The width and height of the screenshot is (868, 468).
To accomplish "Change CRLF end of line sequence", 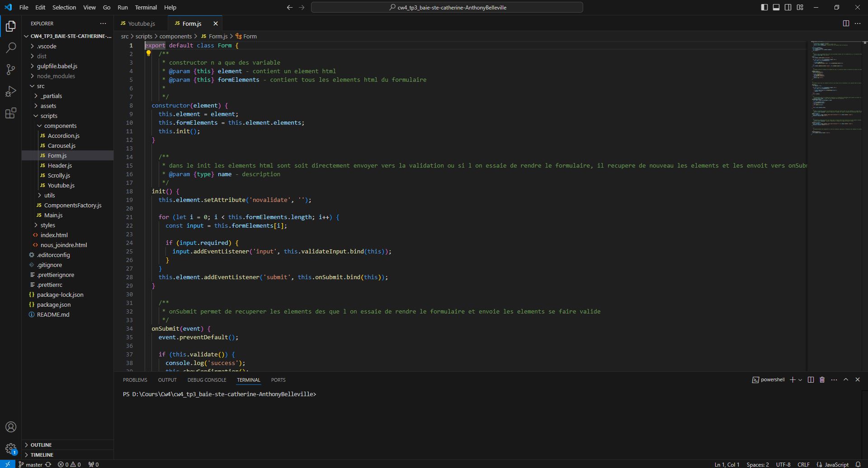I will click(x=803, y=464).
